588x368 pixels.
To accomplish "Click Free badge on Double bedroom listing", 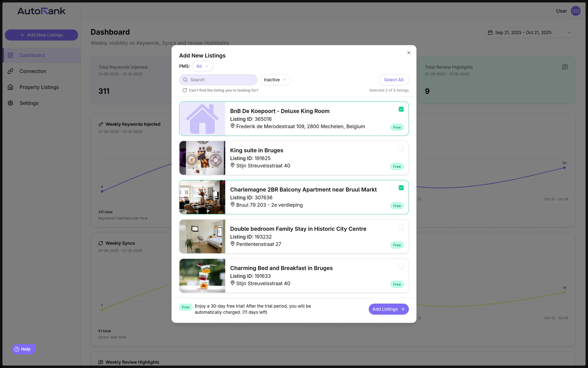I will tap(397, 245).
